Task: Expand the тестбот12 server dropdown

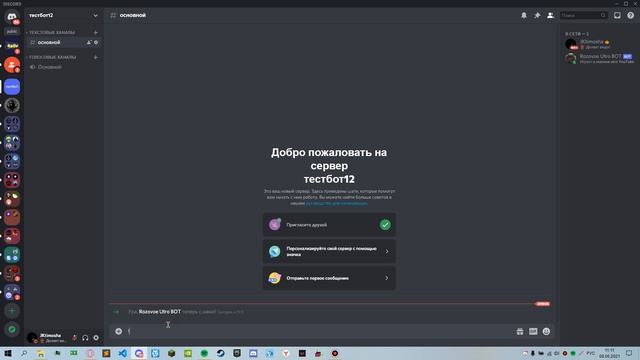Action: [96, 16]
